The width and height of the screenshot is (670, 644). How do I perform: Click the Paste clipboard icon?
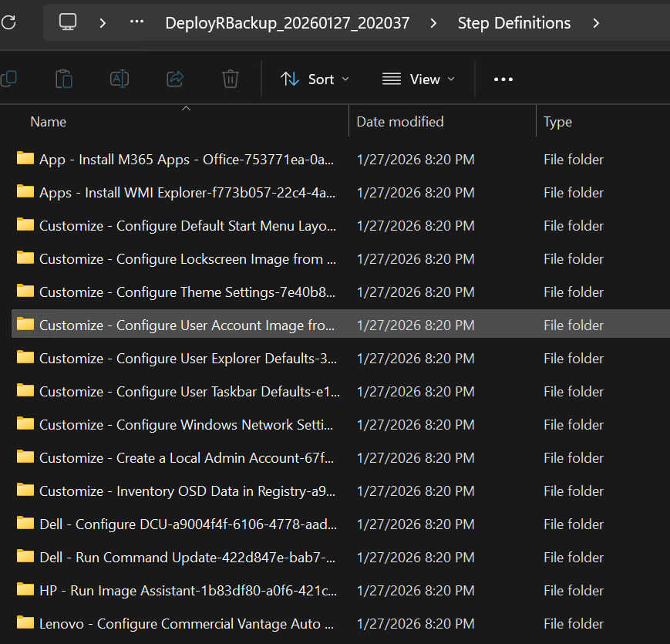coord(64,79)
